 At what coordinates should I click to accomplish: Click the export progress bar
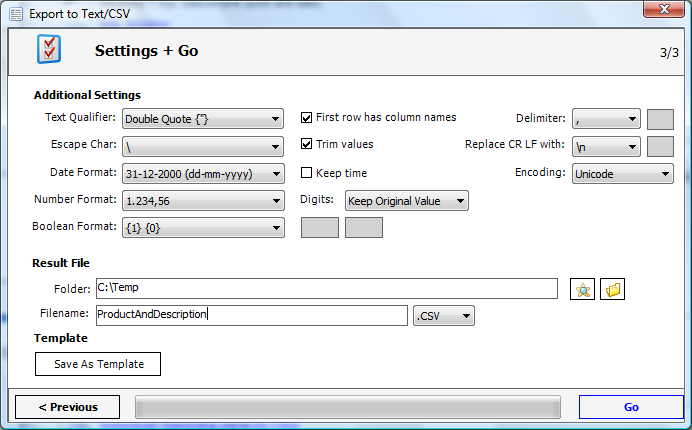pyautogui.click(x=348, y=407)
